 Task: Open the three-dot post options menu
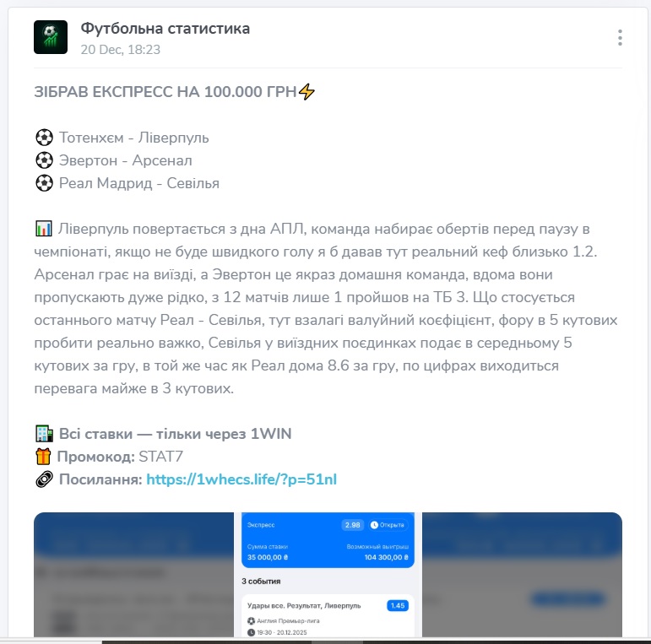click(620, 37)
